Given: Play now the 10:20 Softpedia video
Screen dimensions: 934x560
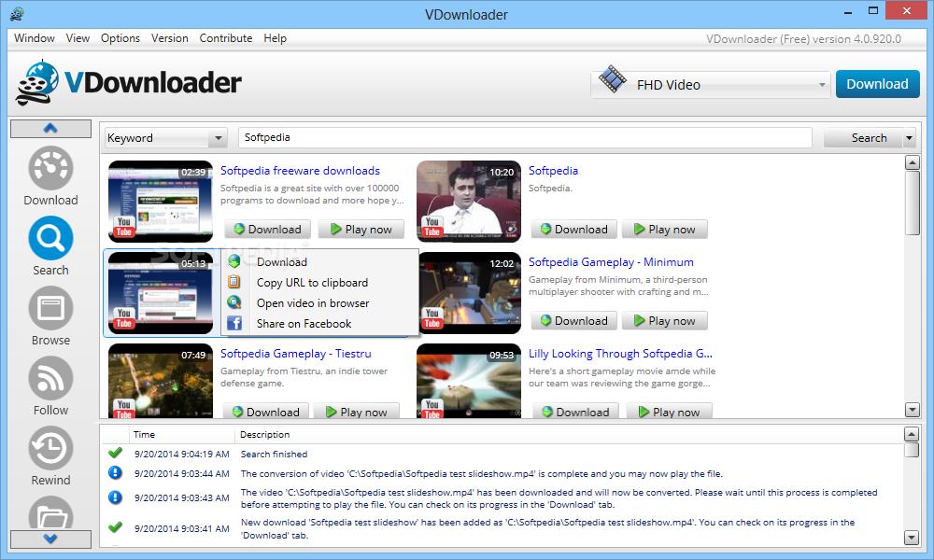Looking at the screenshot, I should click(x=665, y=229).
